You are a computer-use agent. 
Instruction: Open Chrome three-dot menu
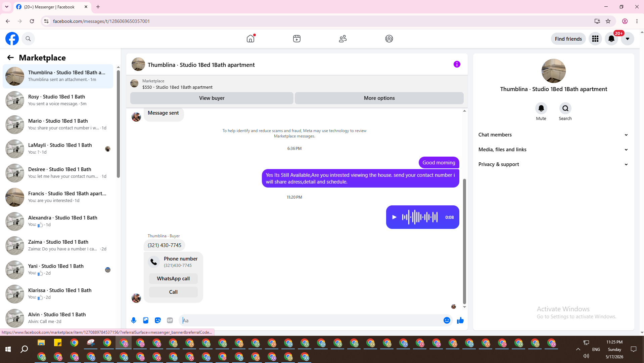pyautogui.click(x=637, y=21)
